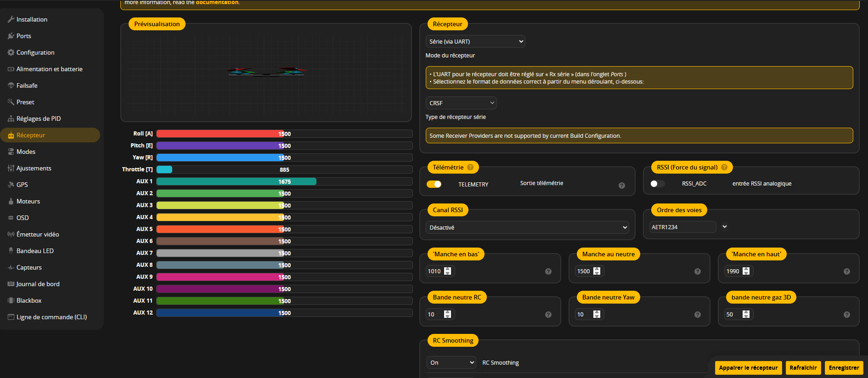Click the parachute icon beside Failsafe

(x=11, y=85)
